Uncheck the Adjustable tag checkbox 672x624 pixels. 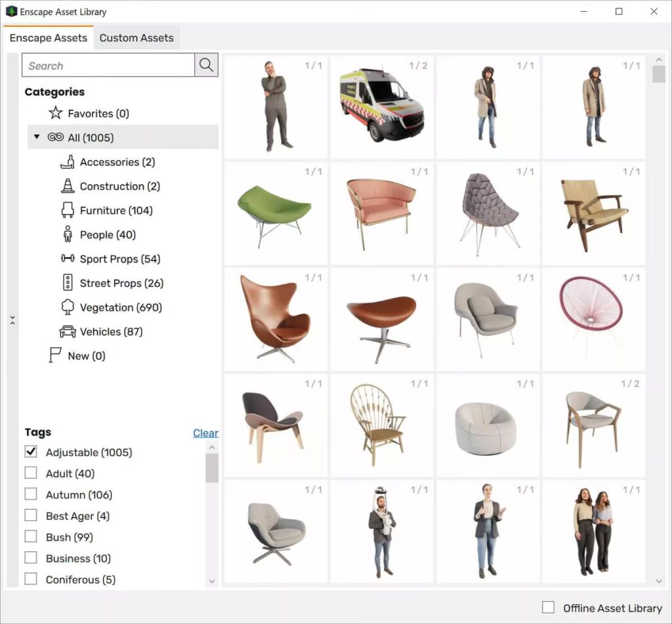point(31,452)
